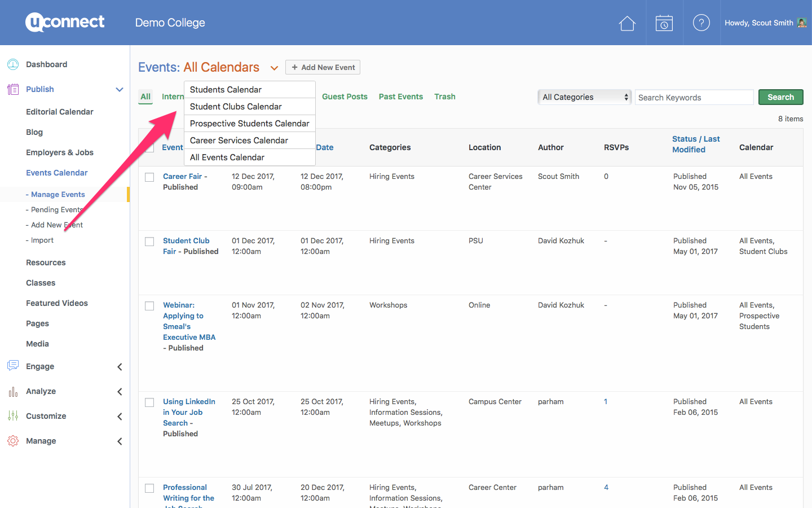The height and width of the screenshot is (508, 812).
Task: Click the Manage gear icon in sidebar
Action: coord(13,441)
